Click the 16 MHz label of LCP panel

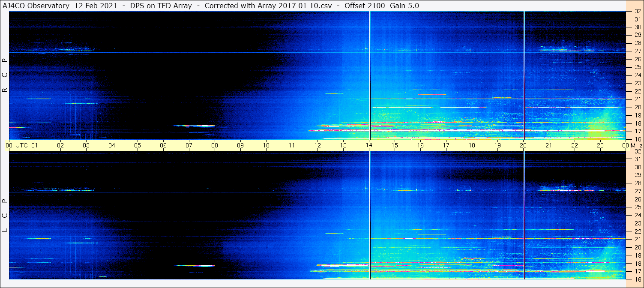click(638, 279)
